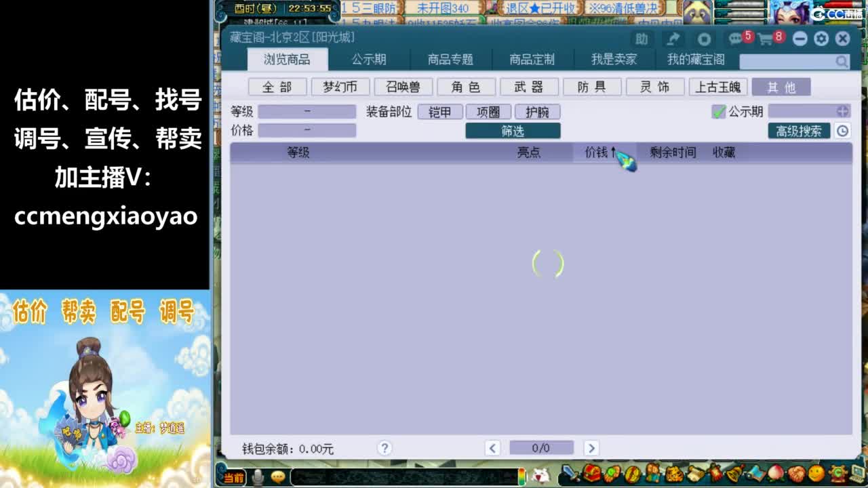Select the 灵饰 category button

655,87
